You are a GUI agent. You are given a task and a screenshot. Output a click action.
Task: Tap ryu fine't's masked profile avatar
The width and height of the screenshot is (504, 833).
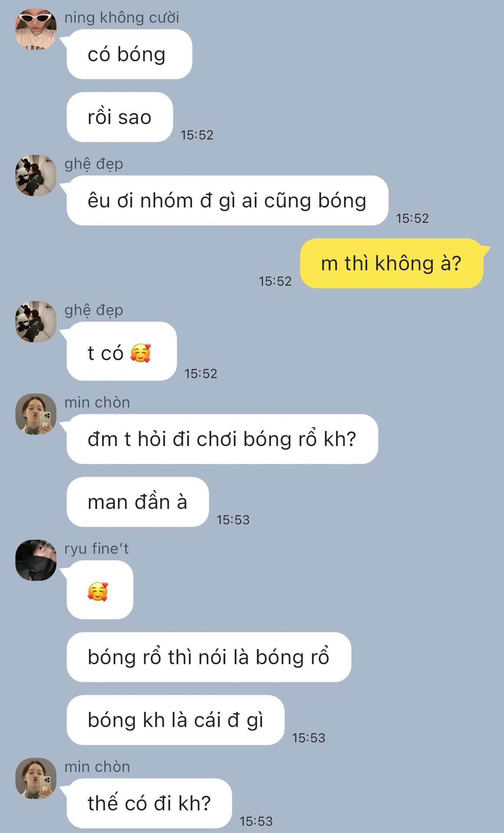click(x=36, y=560)
